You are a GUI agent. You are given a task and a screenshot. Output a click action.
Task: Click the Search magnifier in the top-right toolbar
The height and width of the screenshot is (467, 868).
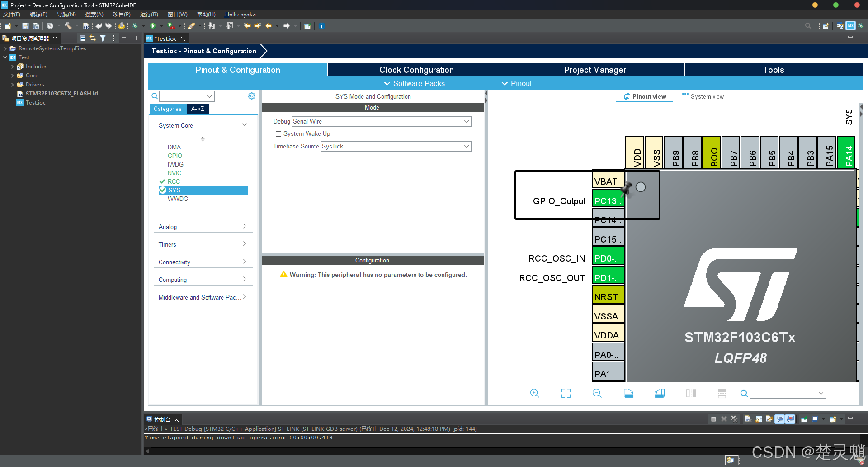tap(808, 26)
